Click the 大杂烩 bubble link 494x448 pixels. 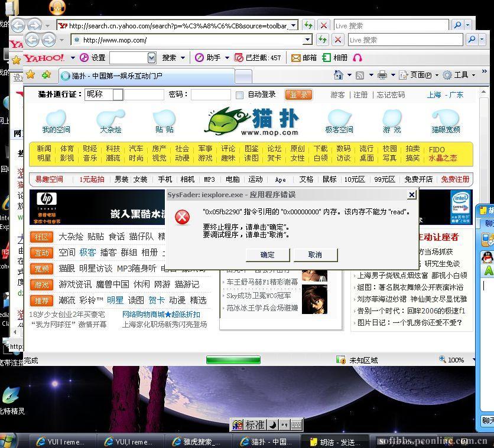[110, 122]
